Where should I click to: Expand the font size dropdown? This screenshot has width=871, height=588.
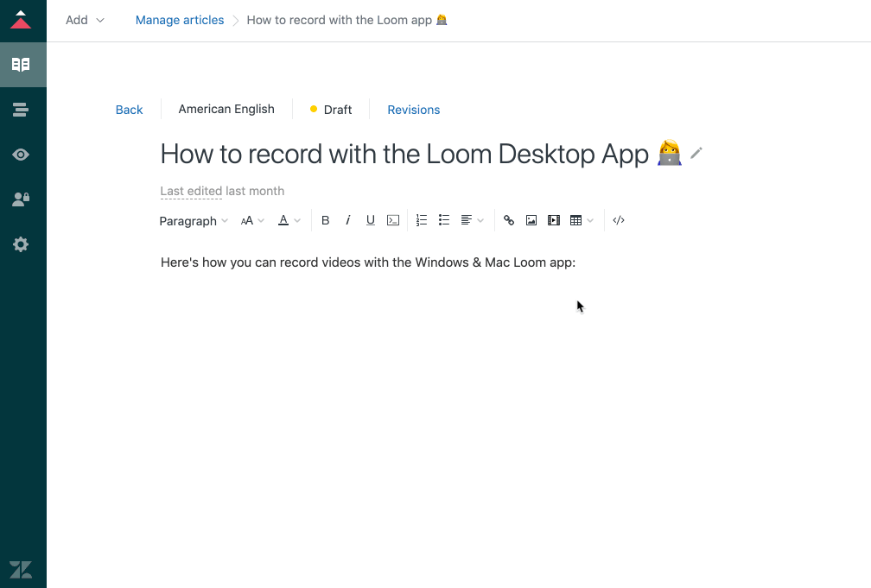(252, 221)
